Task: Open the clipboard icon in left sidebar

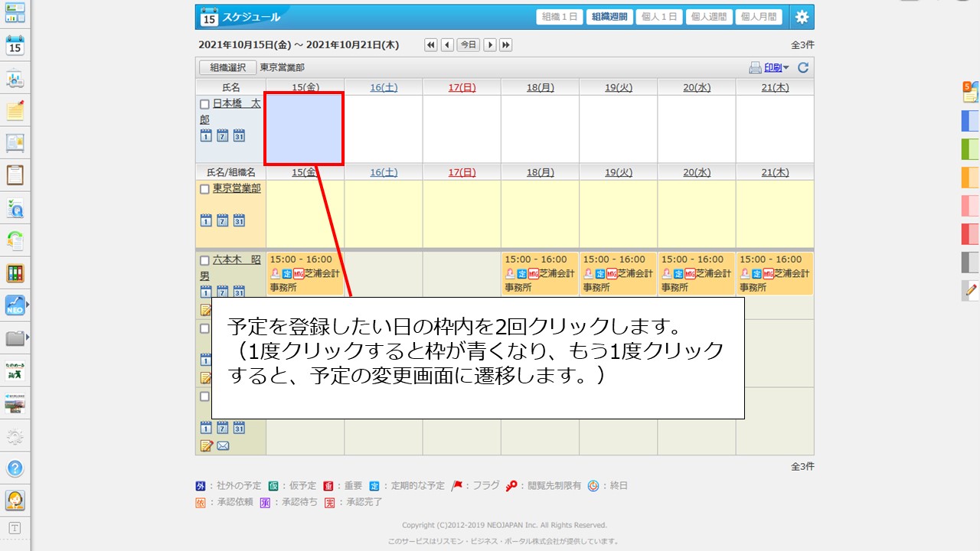Action: click(x=15, y=174)
